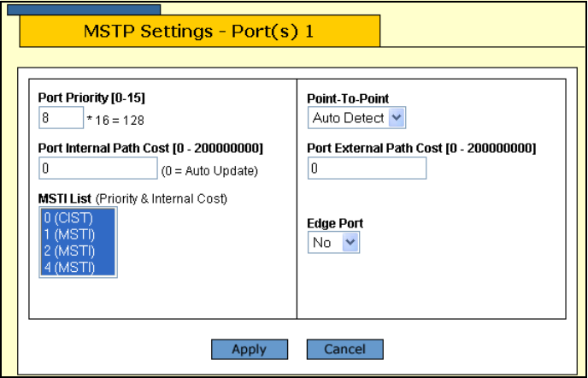
Task: Click the MSTI List heading label
Action: point(65,199)
